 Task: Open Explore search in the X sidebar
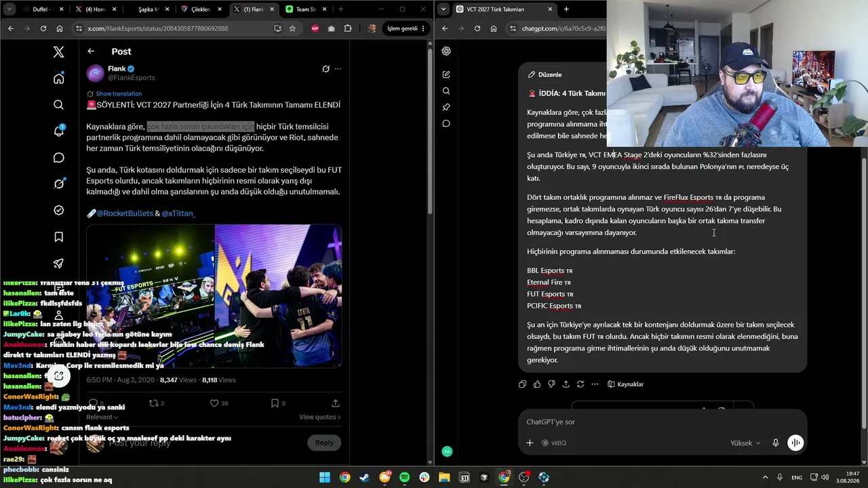[59, 105]
